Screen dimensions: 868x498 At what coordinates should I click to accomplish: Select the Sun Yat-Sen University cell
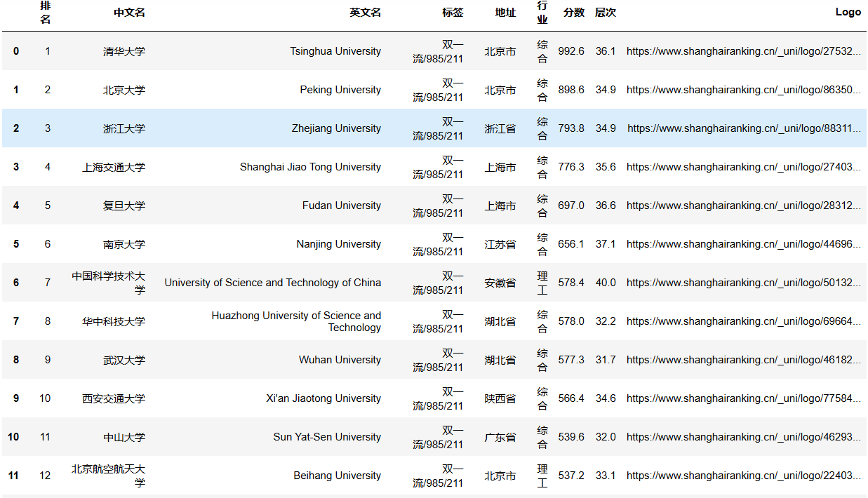pos(328,437)
